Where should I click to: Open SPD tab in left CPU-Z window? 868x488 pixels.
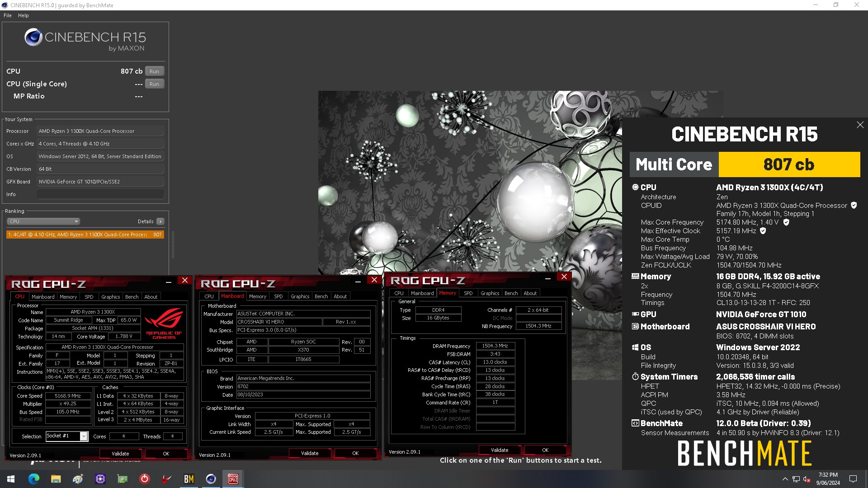point(89,297)
